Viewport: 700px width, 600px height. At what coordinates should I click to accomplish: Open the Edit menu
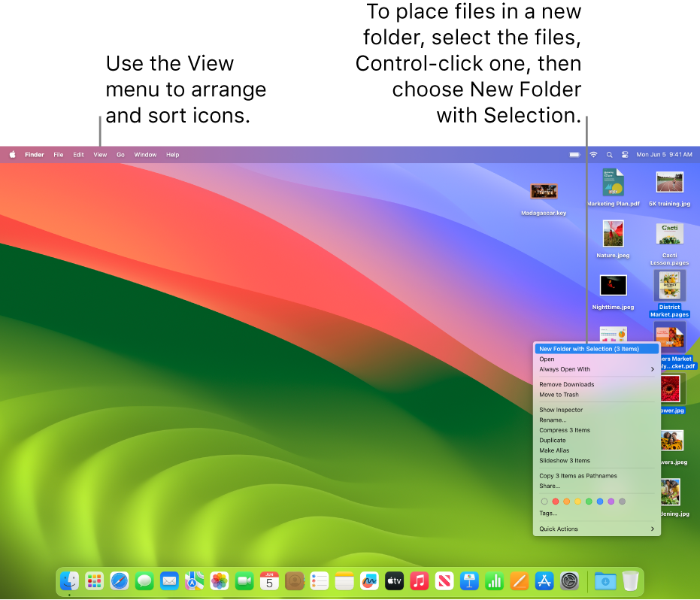pyautogui.click(x=78, y=154)
